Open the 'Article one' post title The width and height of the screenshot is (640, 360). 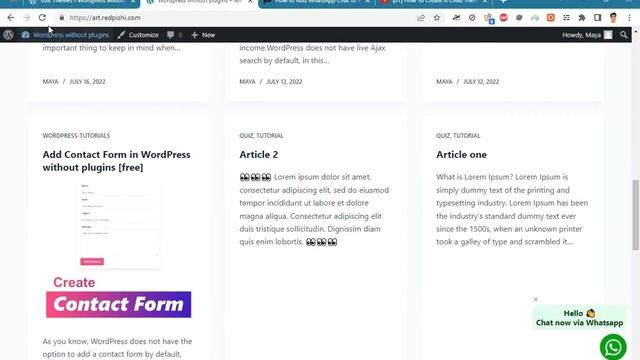coord(461,155)
